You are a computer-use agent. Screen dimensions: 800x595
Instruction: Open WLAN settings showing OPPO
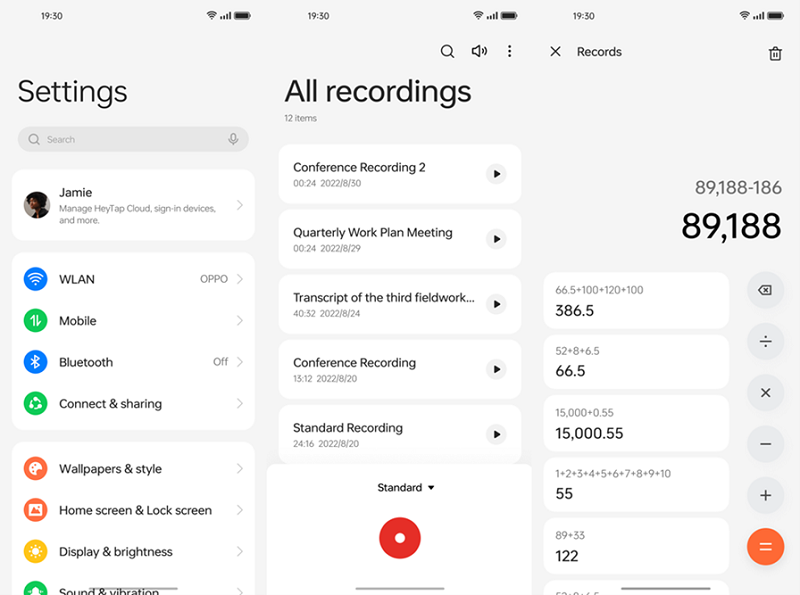(133, 279)
